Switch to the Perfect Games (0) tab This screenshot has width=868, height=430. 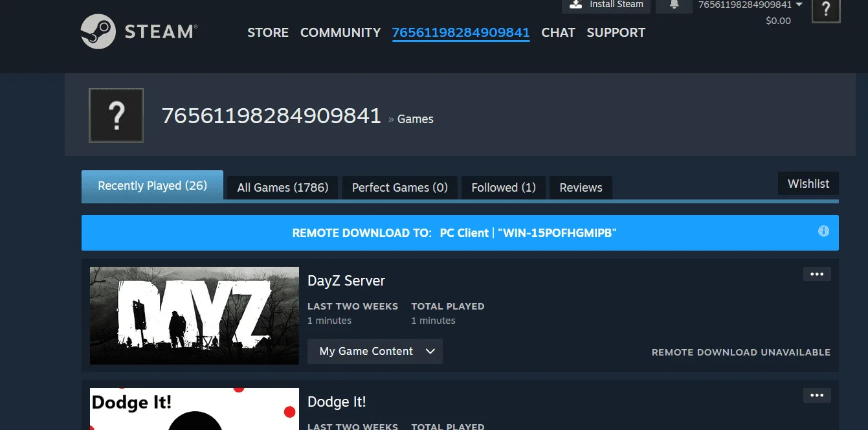click(x=399, y=188)
